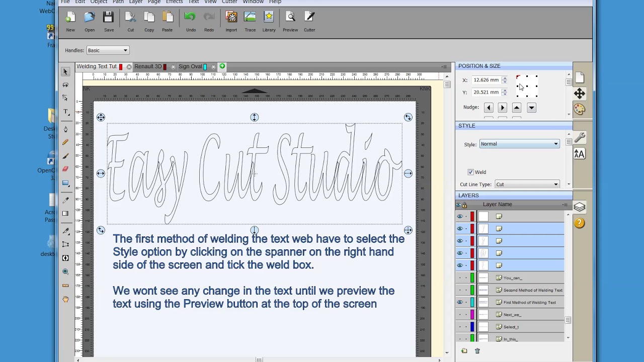Image resolution: width=644 pixels, height=362 pixels.
Task: Select the Hand pan tool
Action: [65, 299]
